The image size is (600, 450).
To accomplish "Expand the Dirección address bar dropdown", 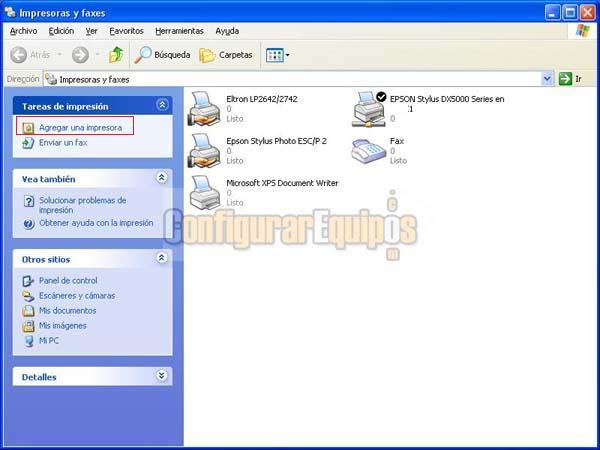I will [x=548, y=79].
